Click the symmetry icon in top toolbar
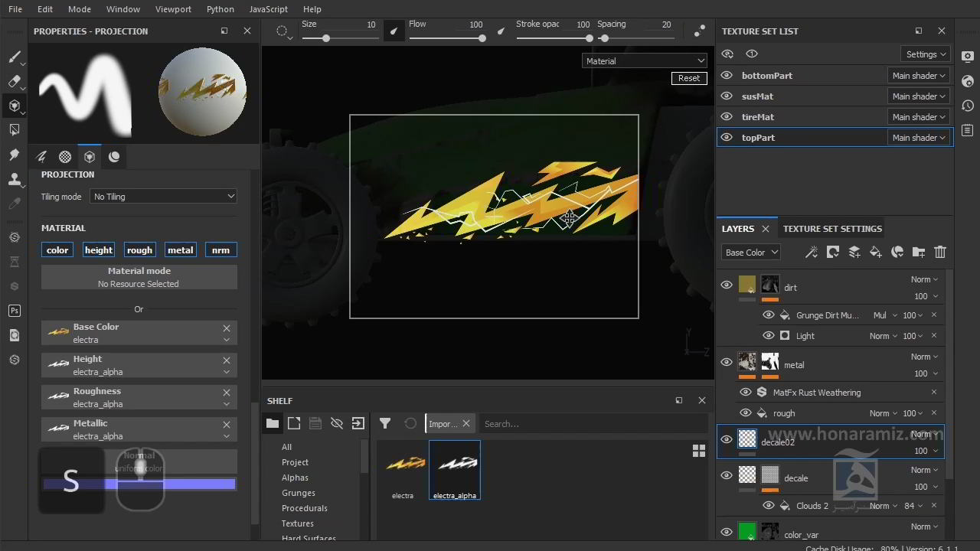This screenshot has width=980, height=551. point(700,31)
